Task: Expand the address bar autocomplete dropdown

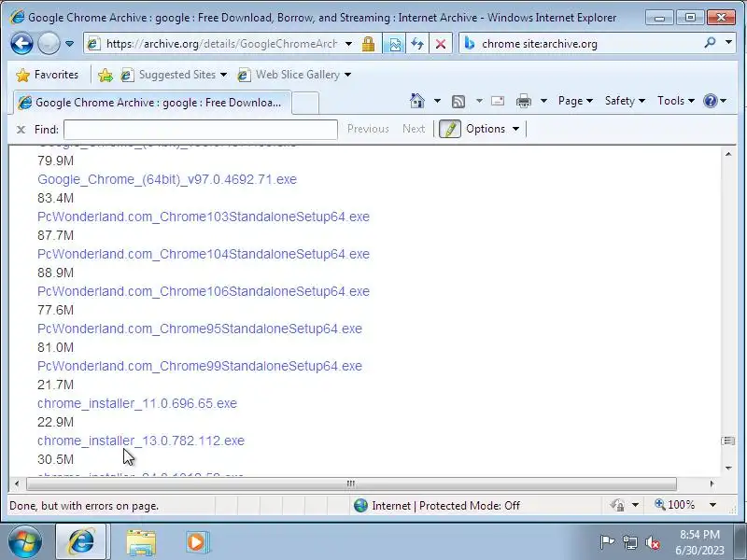Action: pyautogui.click(x=348, y=44)
